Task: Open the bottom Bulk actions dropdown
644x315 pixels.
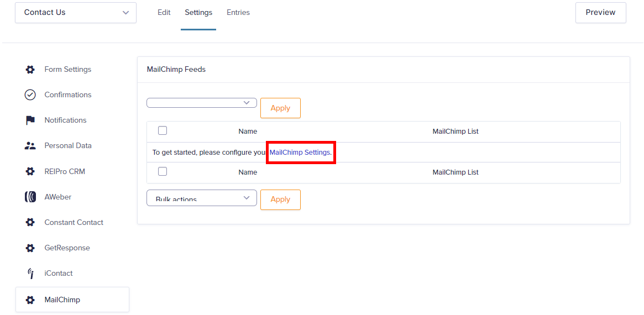Action: (202, 198)
